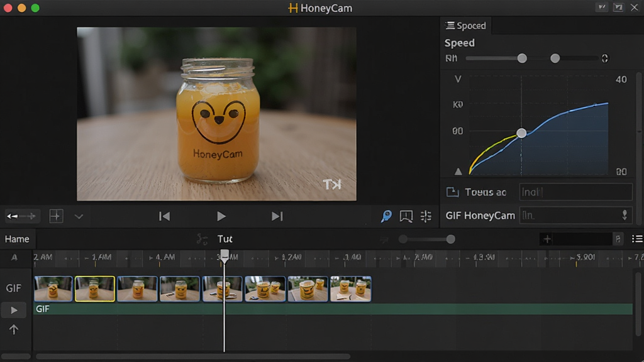644x362 pixels.
Task: Select the Hame tab
Action: [17, 239]
